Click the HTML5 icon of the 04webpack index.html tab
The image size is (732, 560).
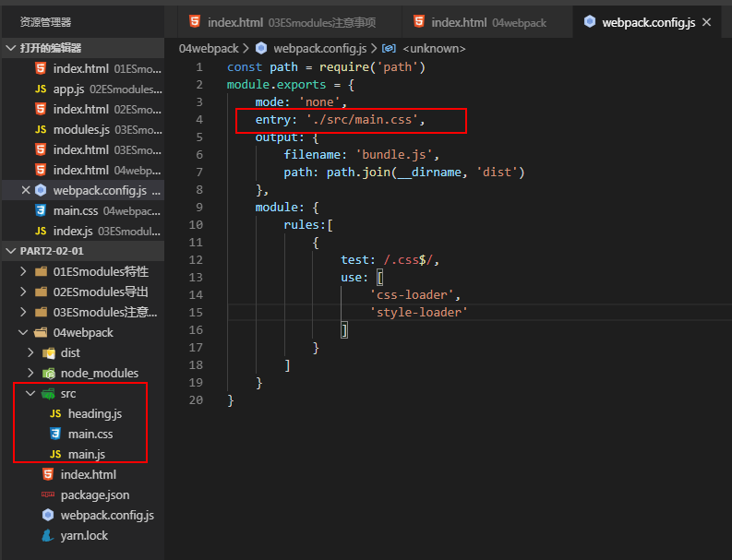[x=419, y=21]
